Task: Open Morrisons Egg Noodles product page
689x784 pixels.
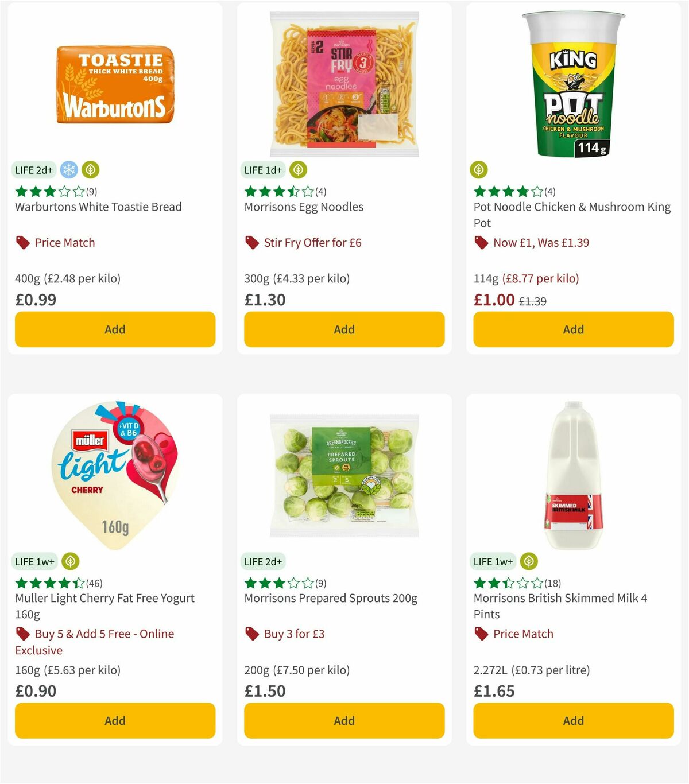Action: pos(304,207)
